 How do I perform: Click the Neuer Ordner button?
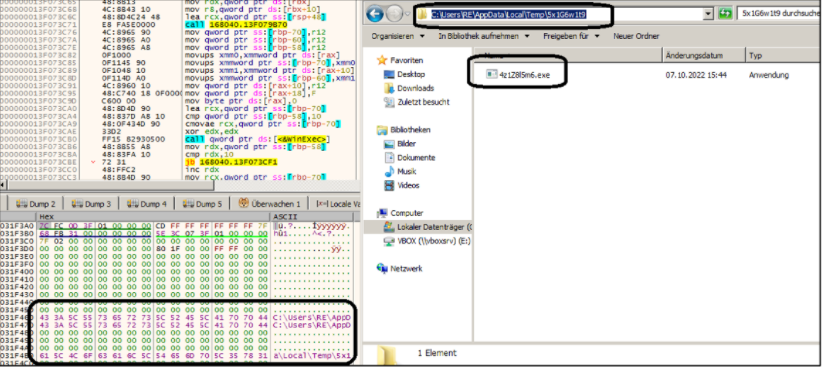click(x=636, y=36)
